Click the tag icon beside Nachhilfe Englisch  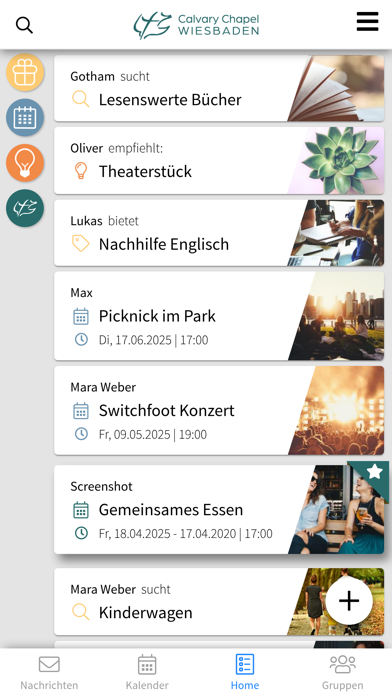tap(81, 244)
